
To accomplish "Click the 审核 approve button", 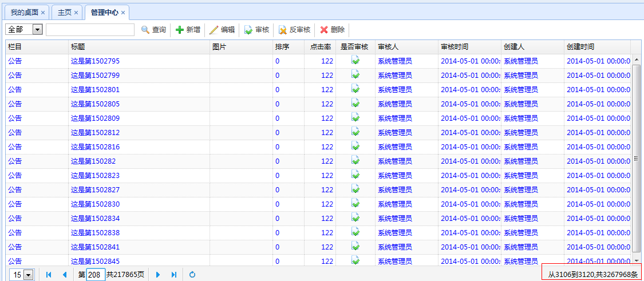I will click(256, 30).
